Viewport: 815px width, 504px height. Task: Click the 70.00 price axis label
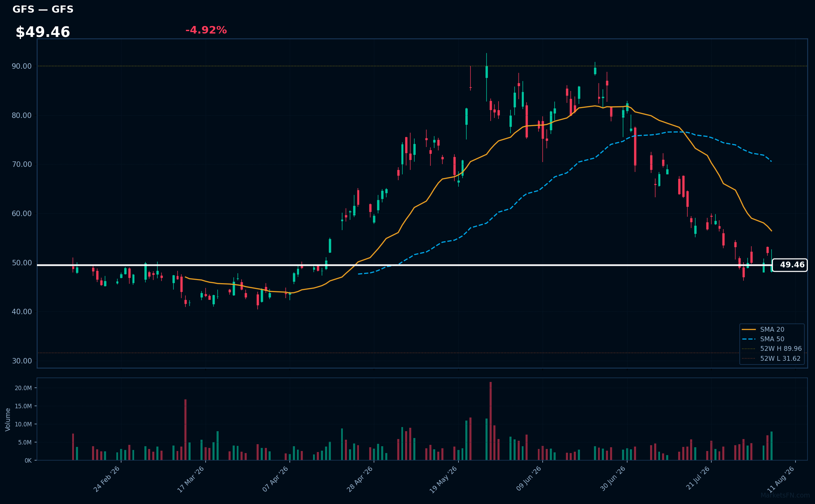click(22, 164)
